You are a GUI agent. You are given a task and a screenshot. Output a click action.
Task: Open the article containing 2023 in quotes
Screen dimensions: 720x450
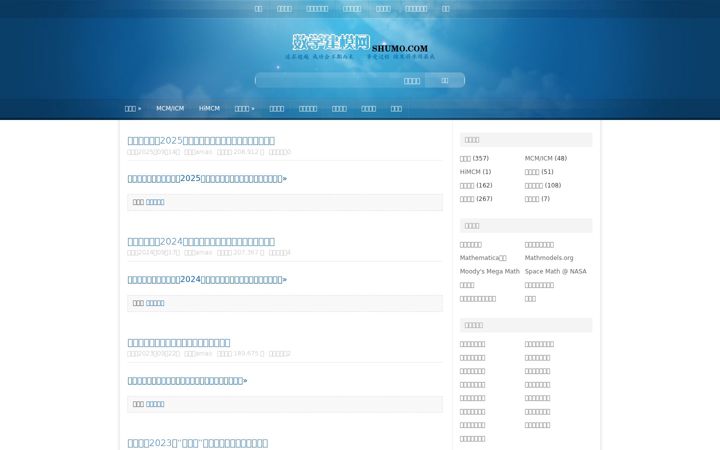(197, 443)
